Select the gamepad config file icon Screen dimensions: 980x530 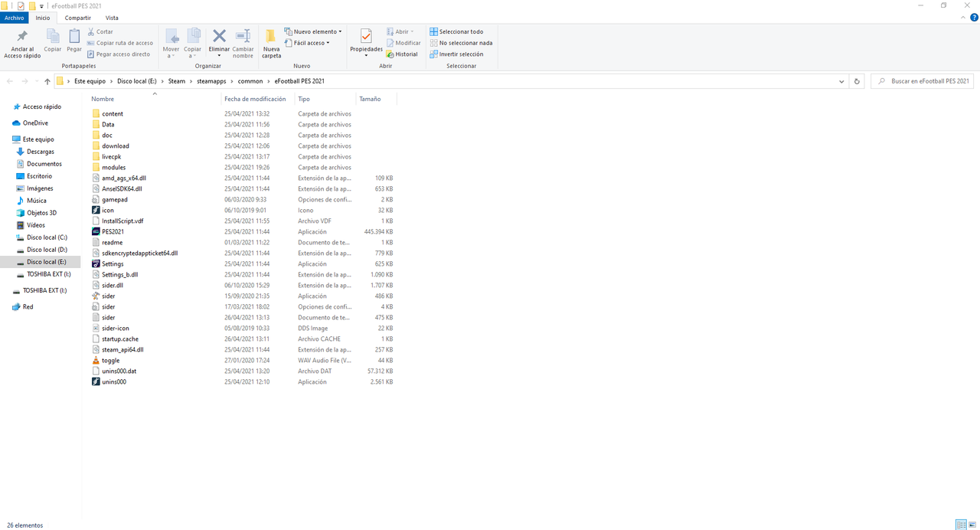(x=96, y=199)
